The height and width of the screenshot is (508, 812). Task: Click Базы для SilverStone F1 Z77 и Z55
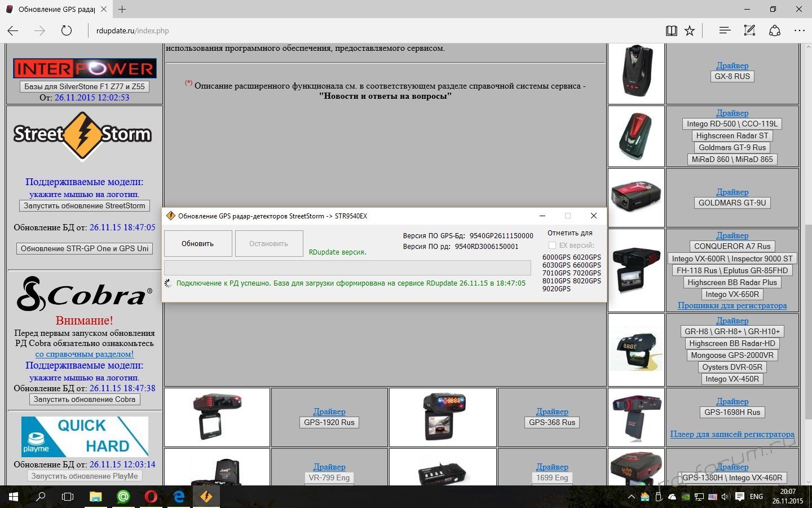pyautogui.click(x=85, y=86)
